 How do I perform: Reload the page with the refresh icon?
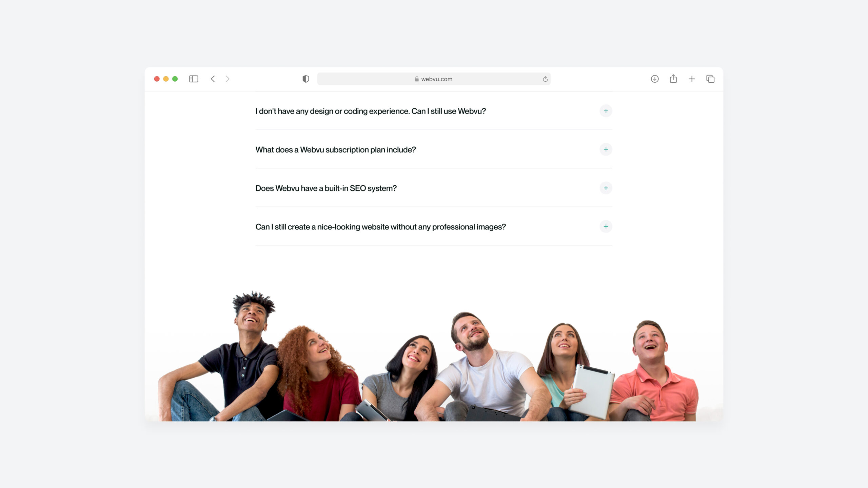[545, 79]
